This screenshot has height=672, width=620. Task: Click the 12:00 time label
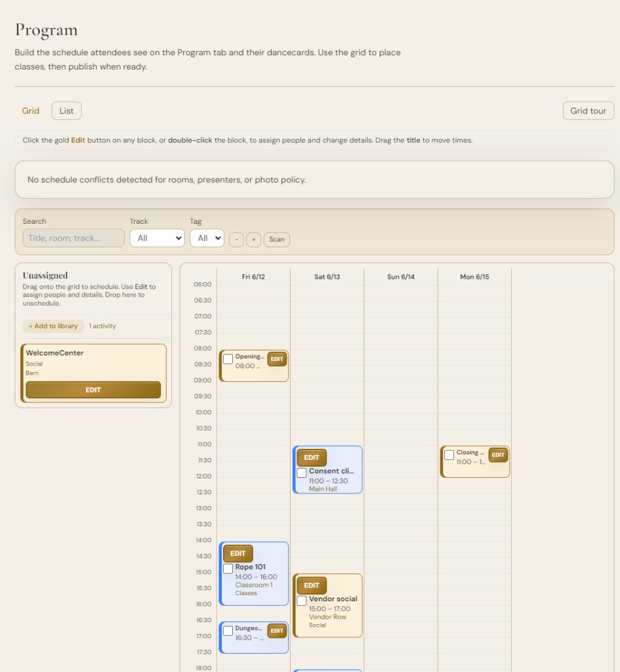[x=203, y=476]
